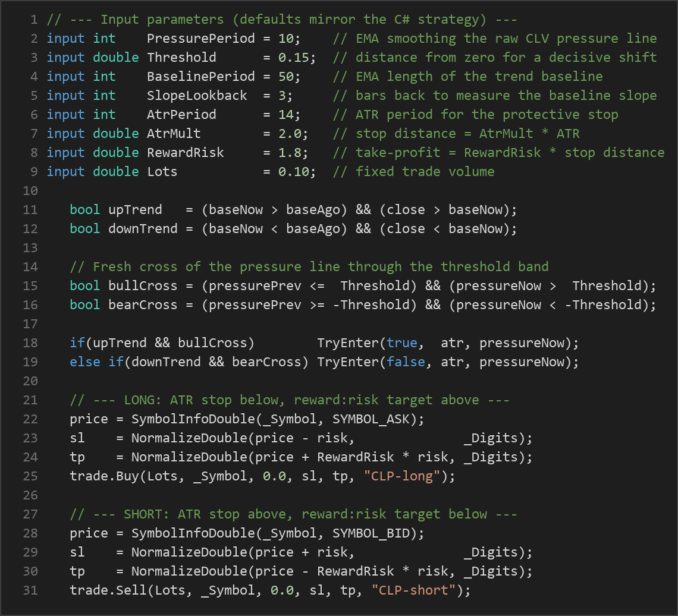Click the PressurePeriod default value 10

click(286, 39)
